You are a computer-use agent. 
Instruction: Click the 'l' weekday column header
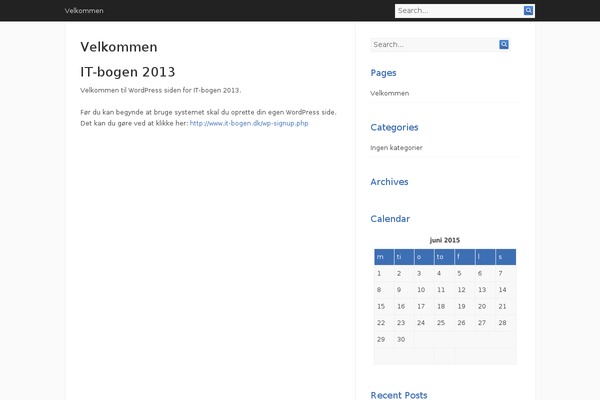[485, 257]
